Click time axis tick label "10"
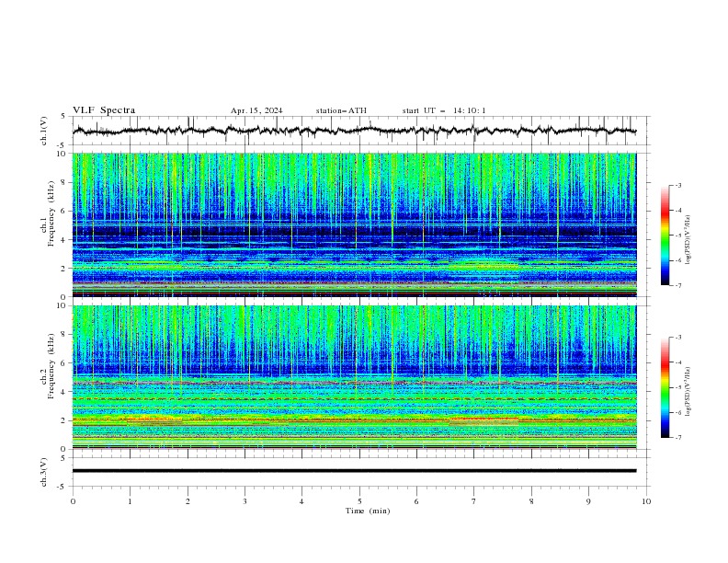Viewport: 728px width, 563px height. click(x=646, y=501)
